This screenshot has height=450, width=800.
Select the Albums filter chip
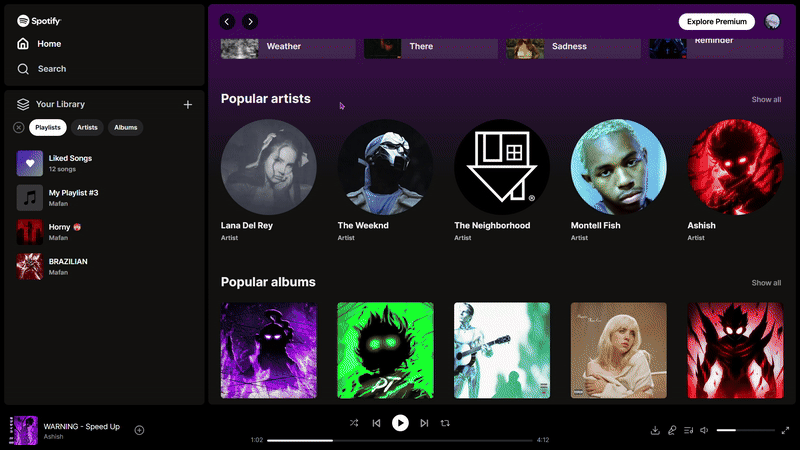click(x=126, y=128)
